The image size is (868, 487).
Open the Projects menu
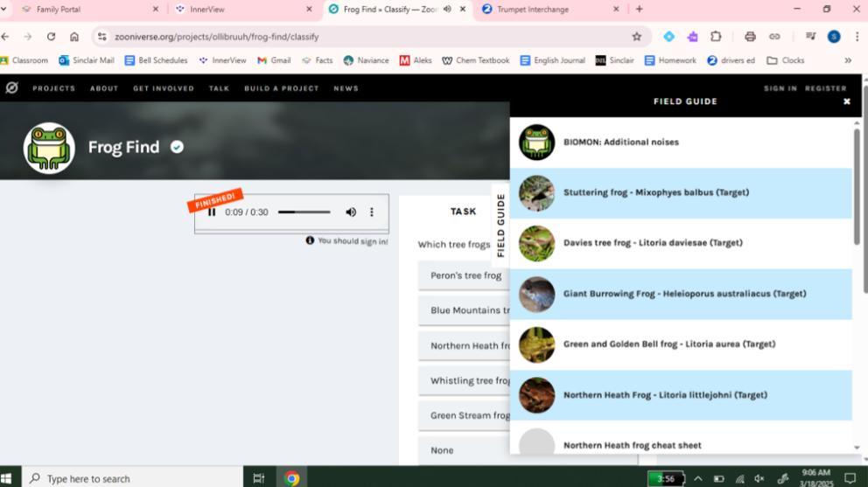[53, 88]
